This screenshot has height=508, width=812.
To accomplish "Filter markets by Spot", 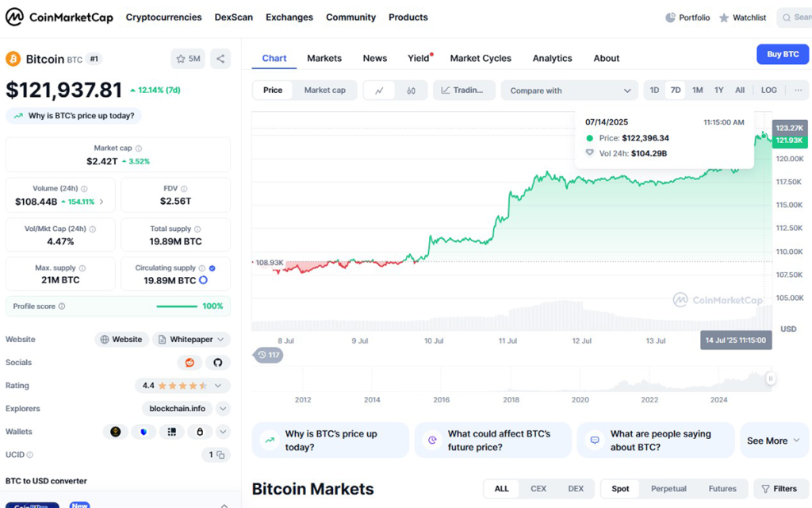I will (620, 489).
